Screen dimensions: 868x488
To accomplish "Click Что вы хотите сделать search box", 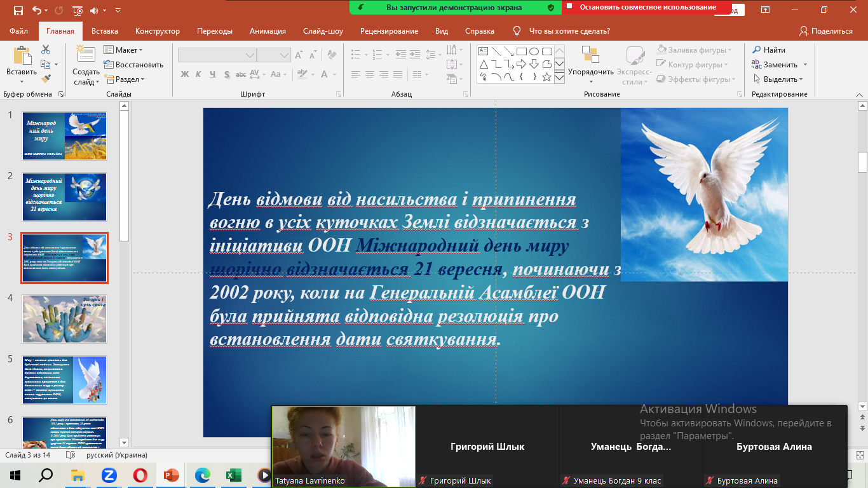I will point(569,31).
